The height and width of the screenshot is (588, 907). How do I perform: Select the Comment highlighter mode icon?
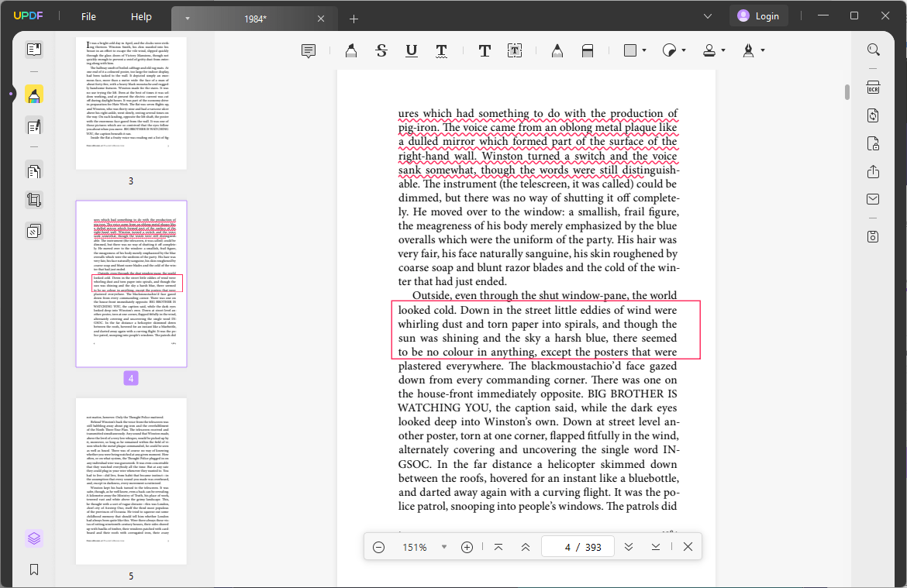pyautogui.click(x=34, y=95)
